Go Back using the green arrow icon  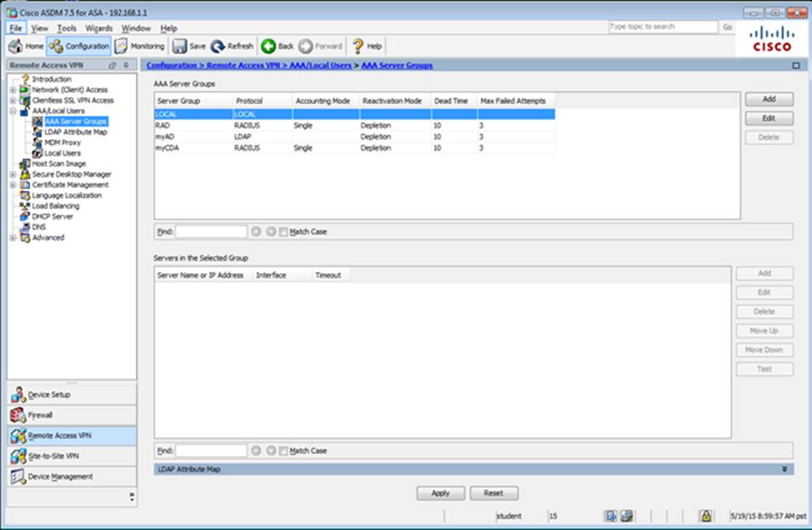(x=269, y=47)
